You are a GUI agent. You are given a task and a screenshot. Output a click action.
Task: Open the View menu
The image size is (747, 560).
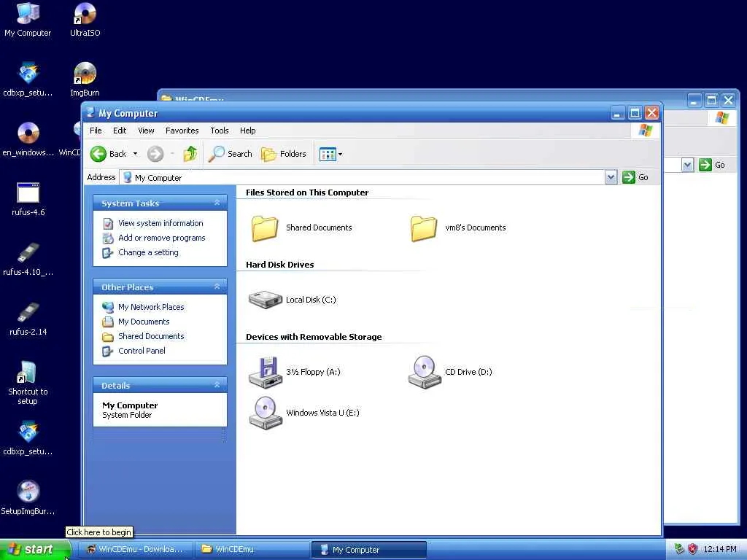(146, 131)
